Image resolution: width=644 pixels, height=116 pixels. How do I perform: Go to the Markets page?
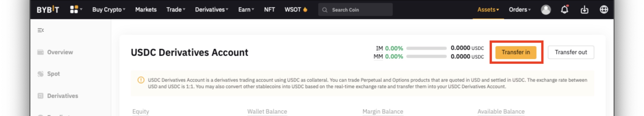pos(146,10)
